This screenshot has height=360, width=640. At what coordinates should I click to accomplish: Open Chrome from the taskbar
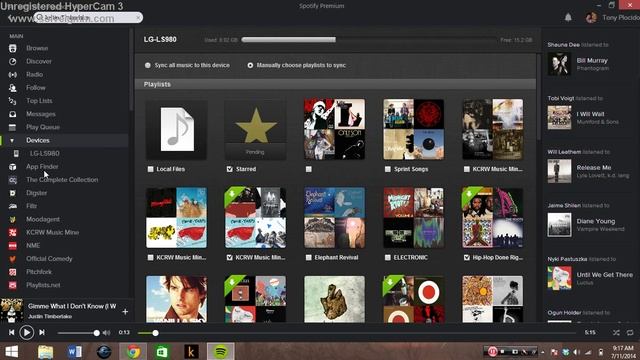[133, 351]
